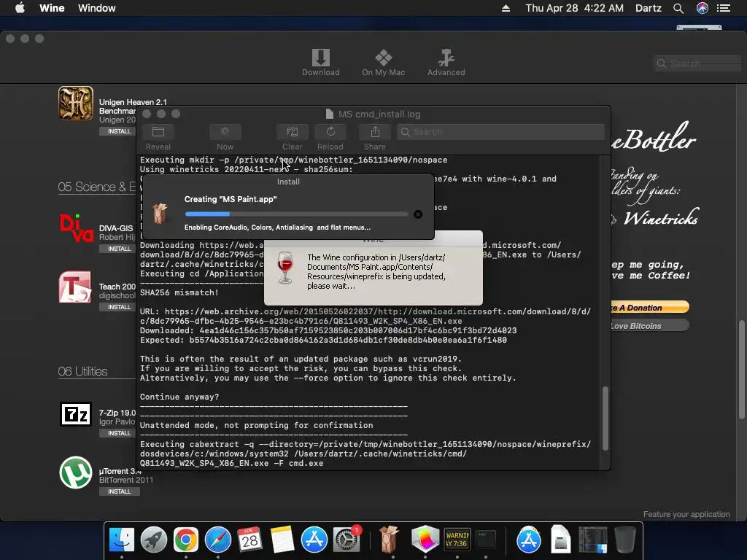Open Feature your application link

point(686,514)
